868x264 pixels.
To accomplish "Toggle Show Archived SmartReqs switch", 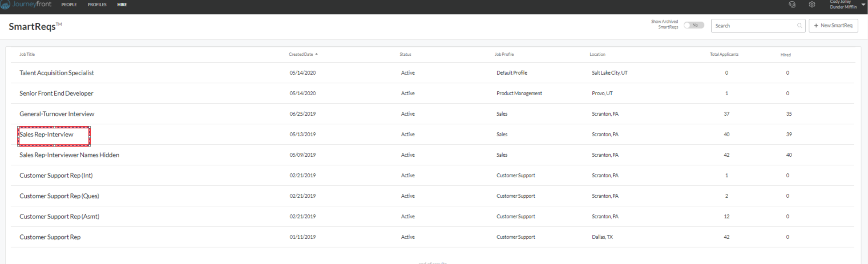I will click(693, 25).
